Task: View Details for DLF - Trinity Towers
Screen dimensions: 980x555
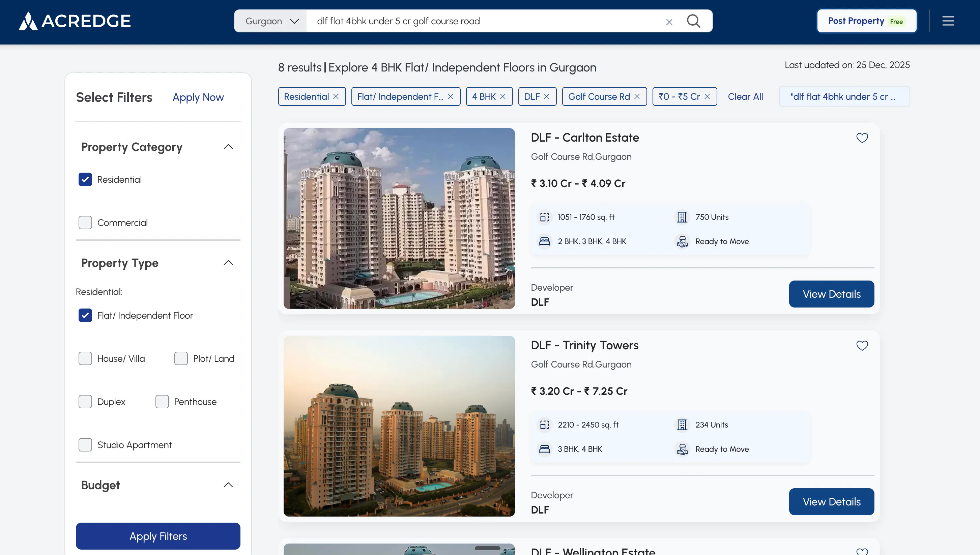Action: pos(831,502)
